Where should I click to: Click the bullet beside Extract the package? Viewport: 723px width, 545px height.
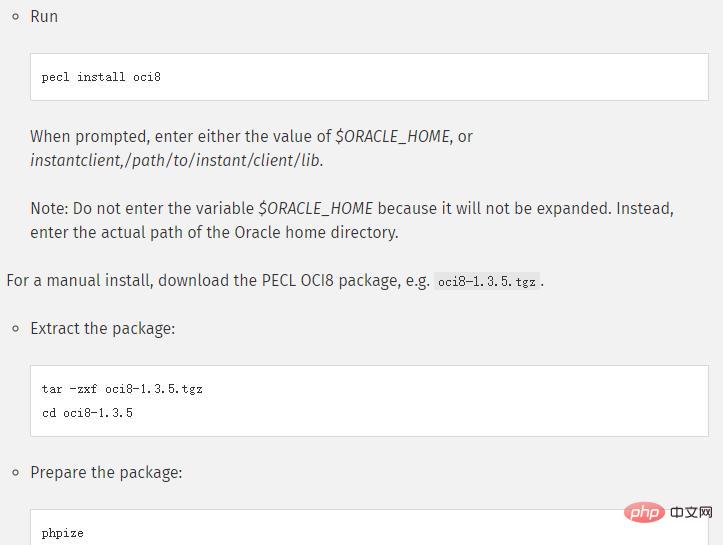click(x=15, y=328)
